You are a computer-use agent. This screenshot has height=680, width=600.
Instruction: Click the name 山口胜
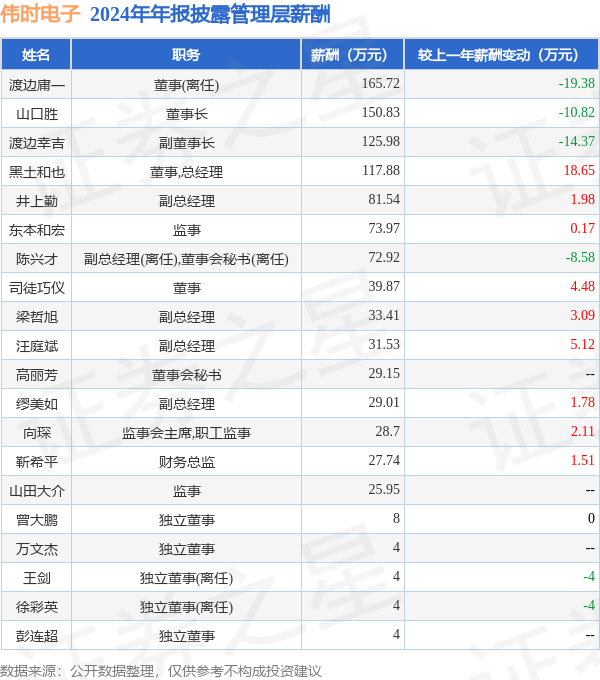(x=37, y=114)
